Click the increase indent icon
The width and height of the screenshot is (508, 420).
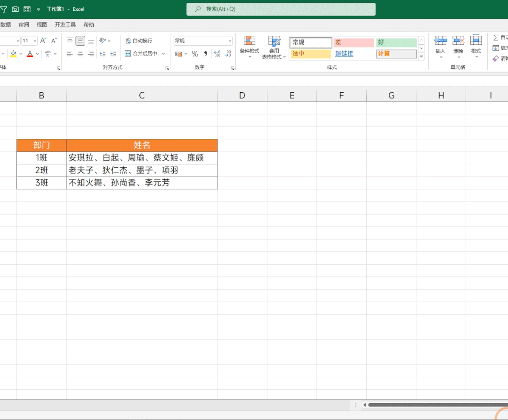click(113, 54)
